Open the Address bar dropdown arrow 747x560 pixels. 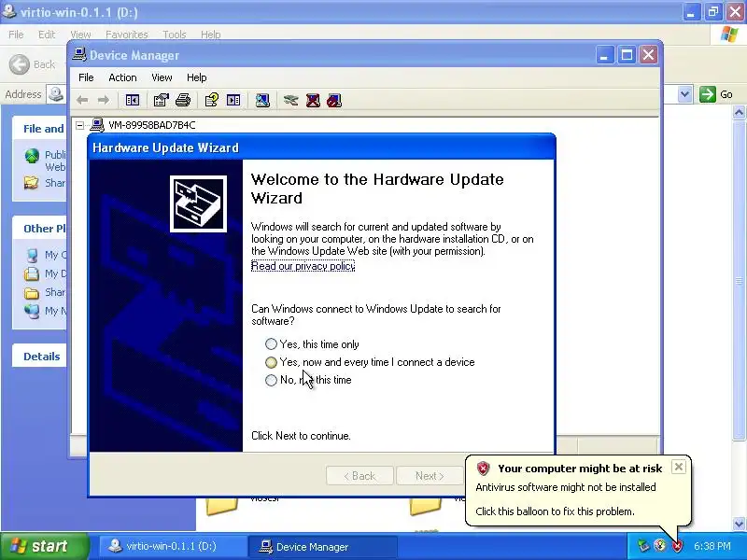click(x=684, y=94)
